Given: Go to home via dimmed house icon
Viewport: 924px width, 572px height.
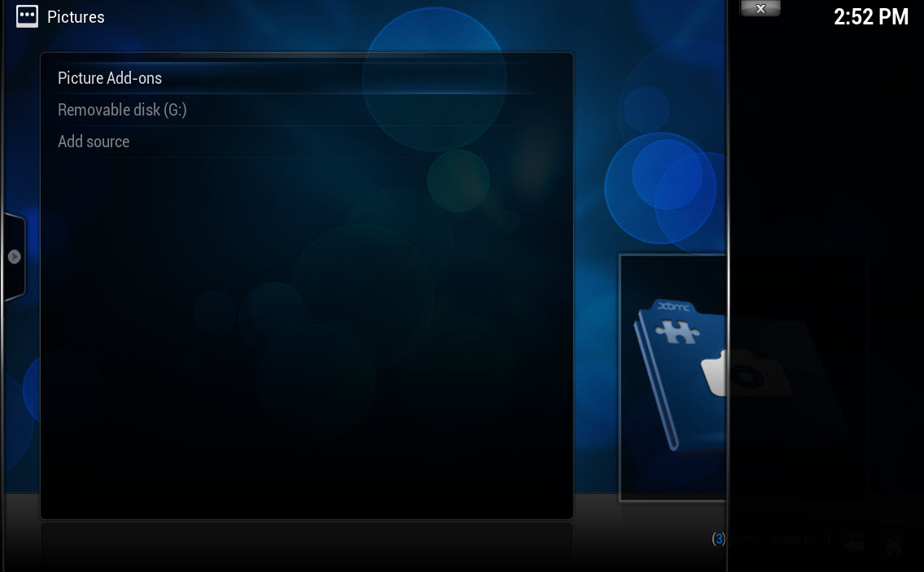Looking at the screenshot, I should 893,546.
